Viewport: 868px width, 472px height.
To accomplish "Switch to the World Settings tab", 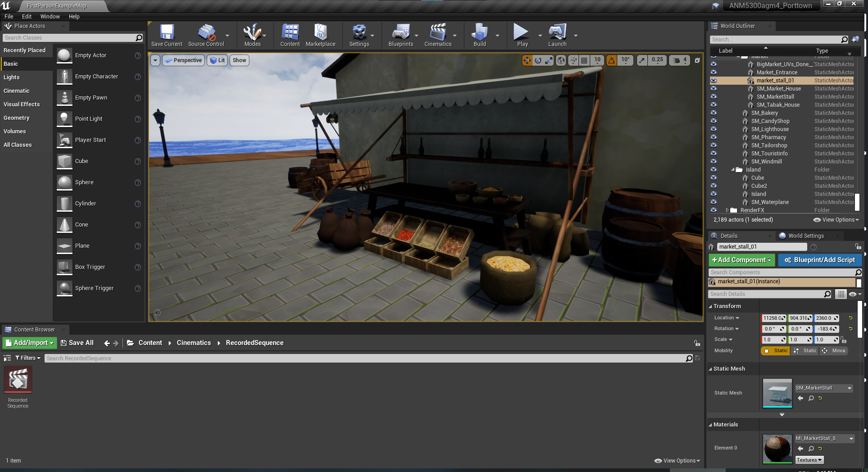I will [806, 236].
